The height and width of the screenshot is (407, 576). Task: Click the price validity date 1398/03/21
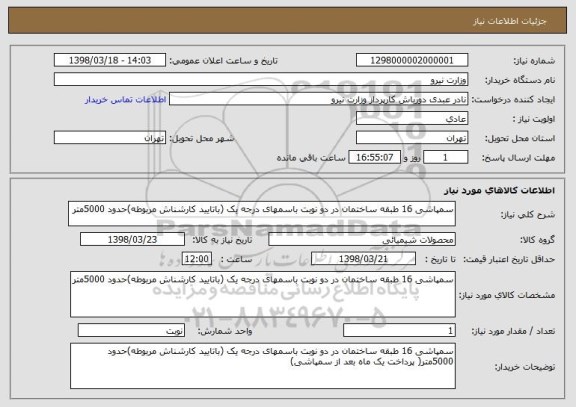[x=363, y=259]
